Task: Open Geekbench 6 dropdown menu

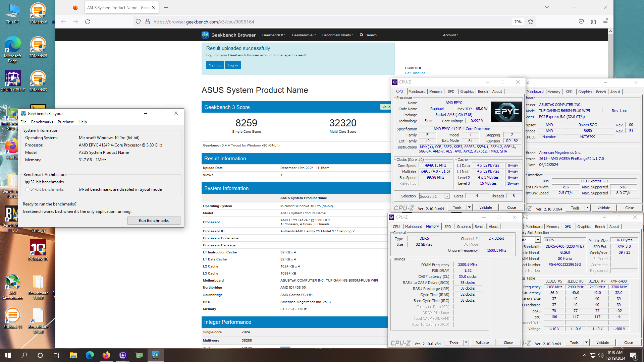Action: coord(274,35)
